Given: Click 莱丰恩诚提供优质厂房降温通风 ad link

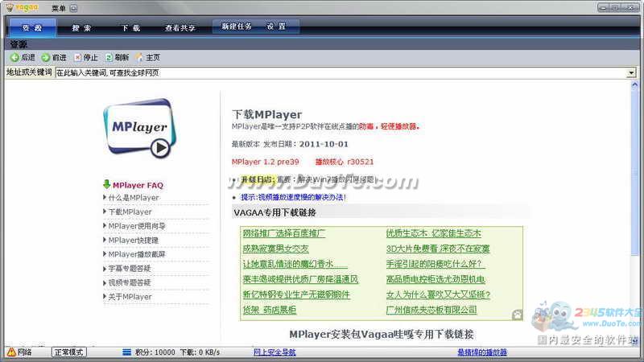Looking at the screenshot, I should [x=300, y=279].
